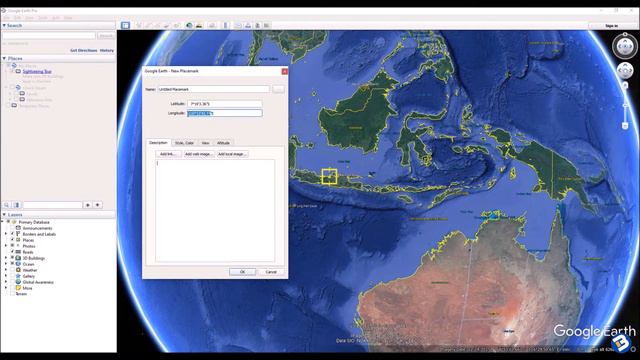This screenshot has width=640, height=360.
Task: Click the Move joystick navigation control
Action: pos(624,71)
